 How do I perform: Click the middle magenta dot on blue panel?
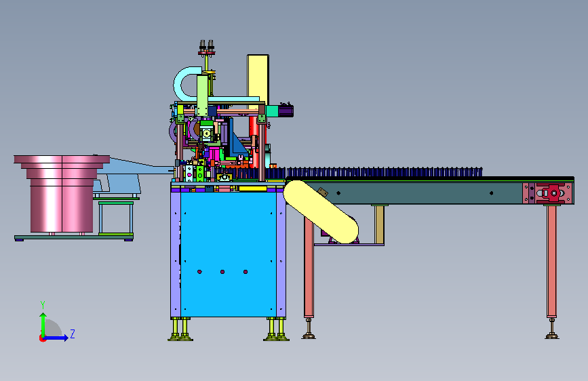click(x=222, y=272)
